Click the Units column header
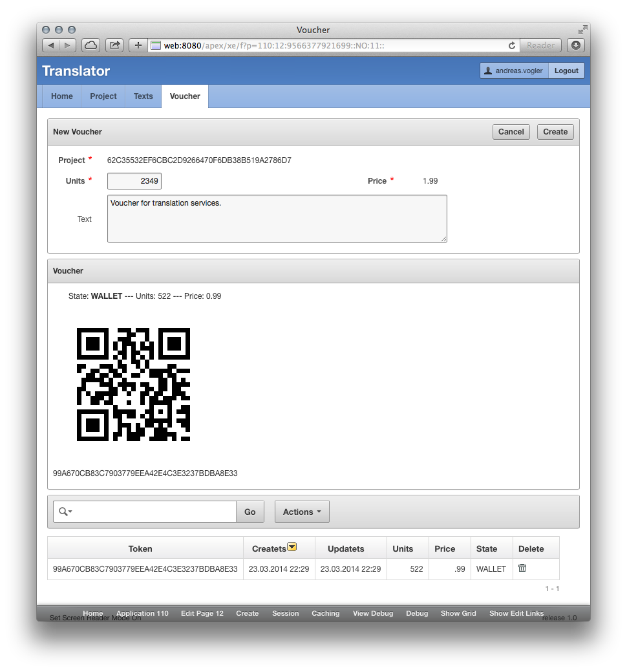 tap(403, 549)
